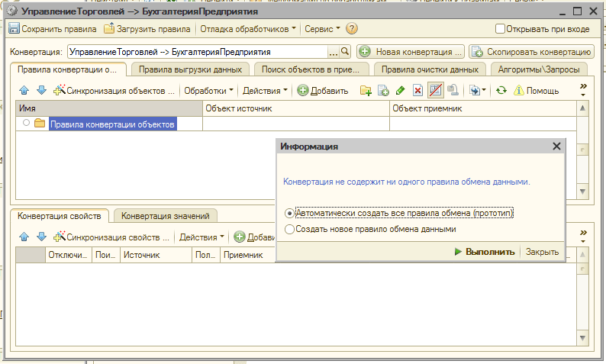
Task: Click green refresh arrows icon
Action: [501, 90]
